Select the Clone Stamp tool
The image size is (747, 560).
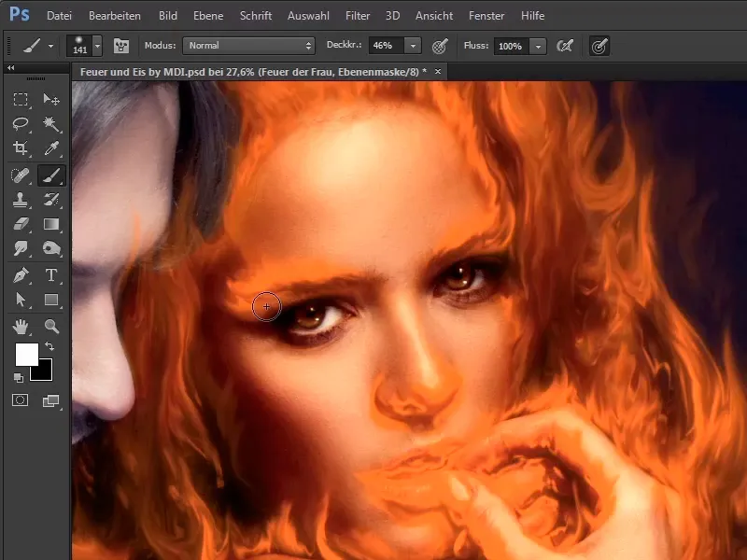click(20, 200)
